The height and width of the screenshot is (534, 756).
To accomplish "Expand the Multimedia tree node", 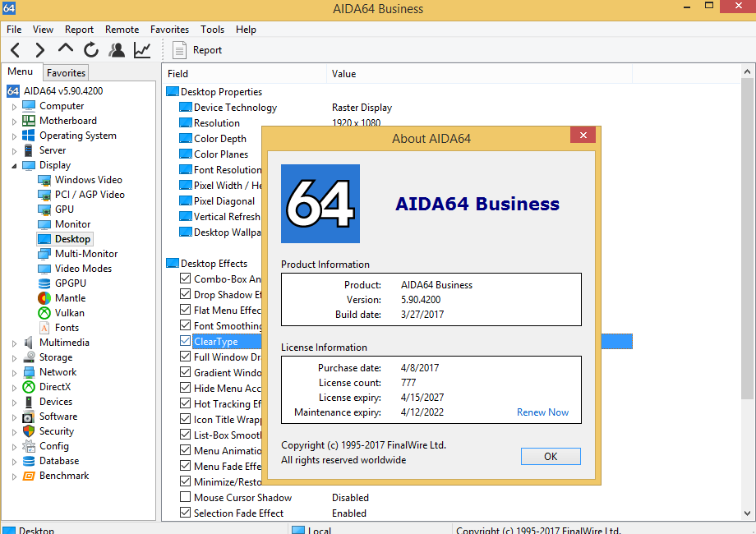I will click(x=14, y=343).
